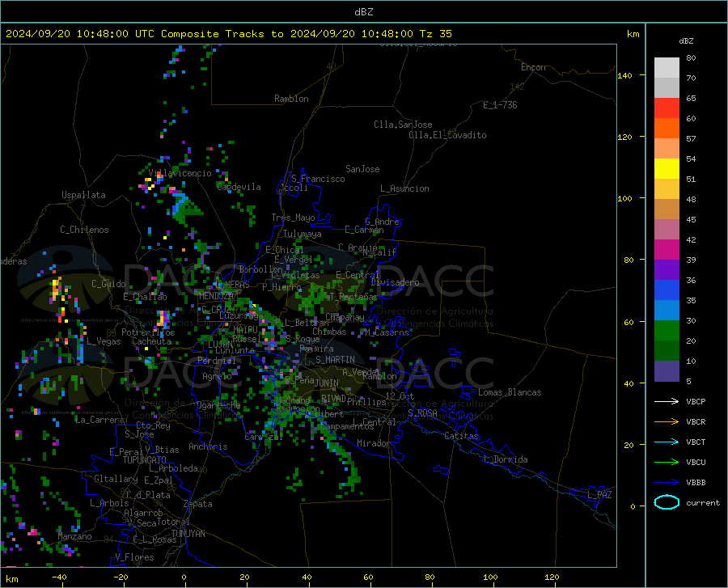Click the Divisadero place label

(395, 282)
